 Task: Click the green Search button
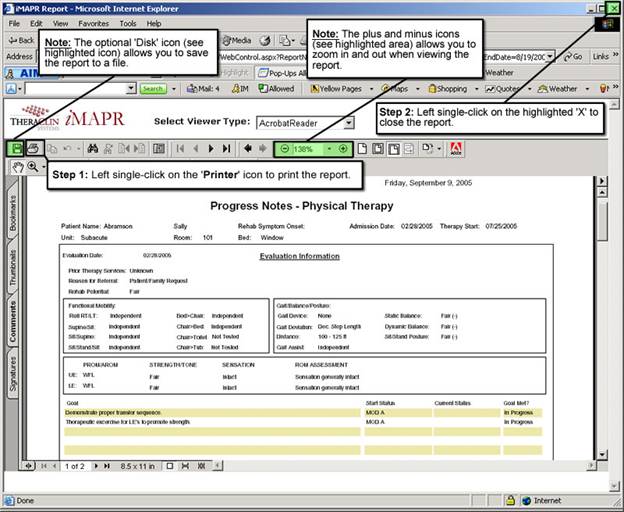(152, 89)
